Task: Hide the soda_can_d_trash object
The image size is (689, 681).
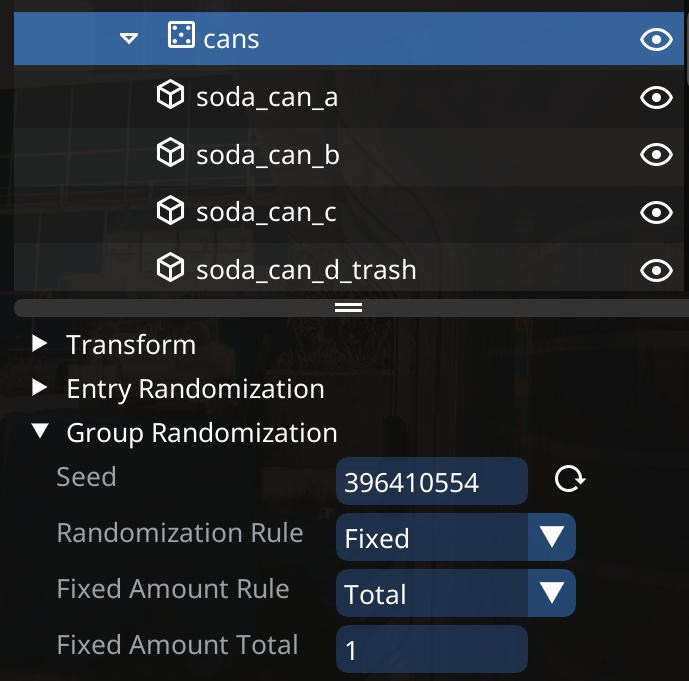Action: click(655, 269)
